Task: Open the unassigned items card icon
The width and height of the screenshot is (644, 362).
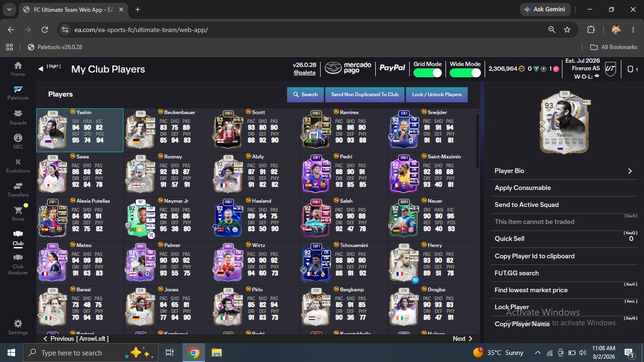Action: (630, 69)
